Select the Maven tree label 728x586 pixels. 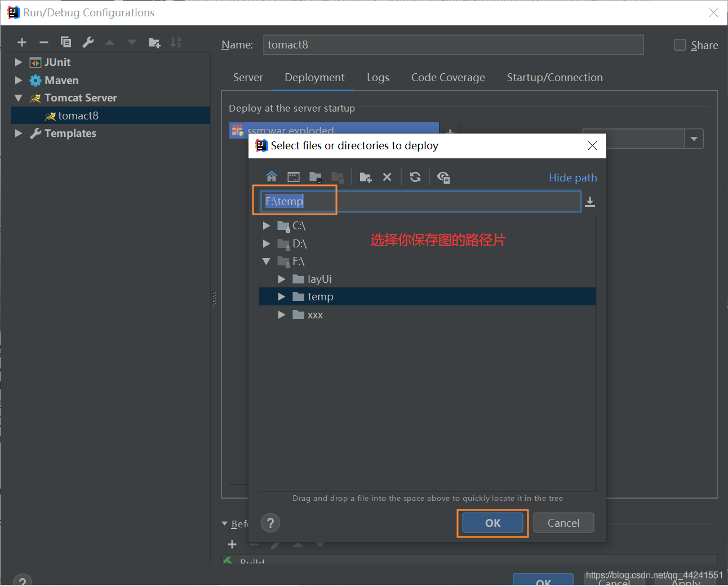coord(61,80)
